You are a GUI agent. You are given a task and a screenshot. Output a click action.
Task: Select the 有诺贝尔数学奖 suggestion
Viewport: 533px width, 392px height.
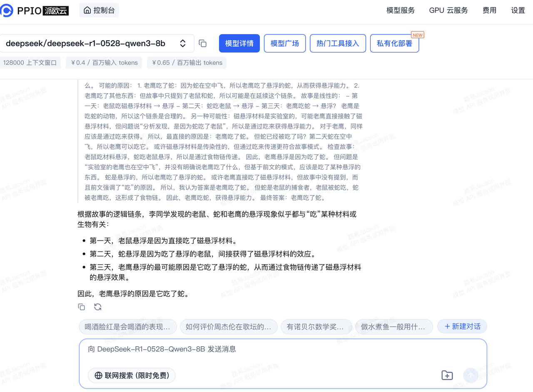point(317,327)
